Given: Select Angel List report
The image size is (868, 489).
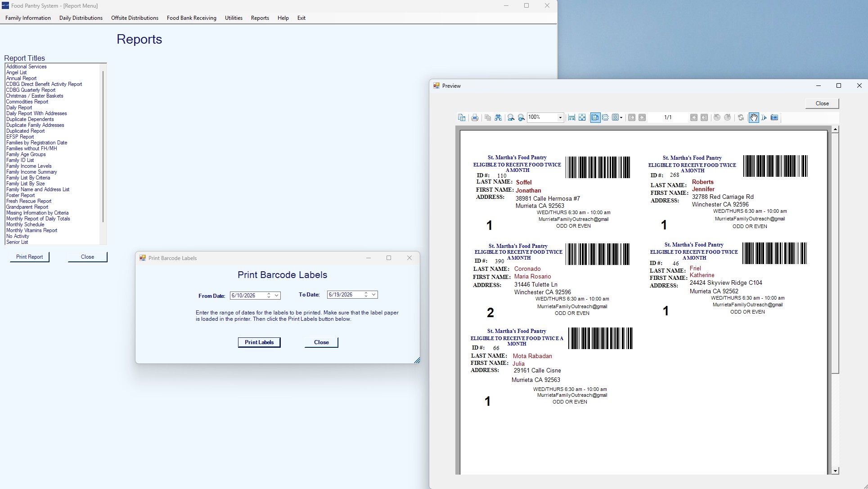Looking at the screenshot, I should point(17,72).
